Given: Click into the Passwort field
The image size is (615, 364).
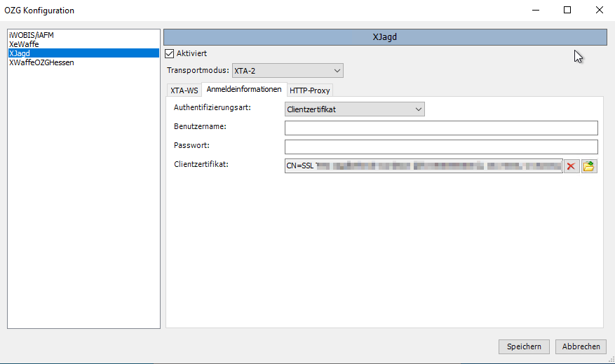Looking at the screenshot, I should coord(440,147).
